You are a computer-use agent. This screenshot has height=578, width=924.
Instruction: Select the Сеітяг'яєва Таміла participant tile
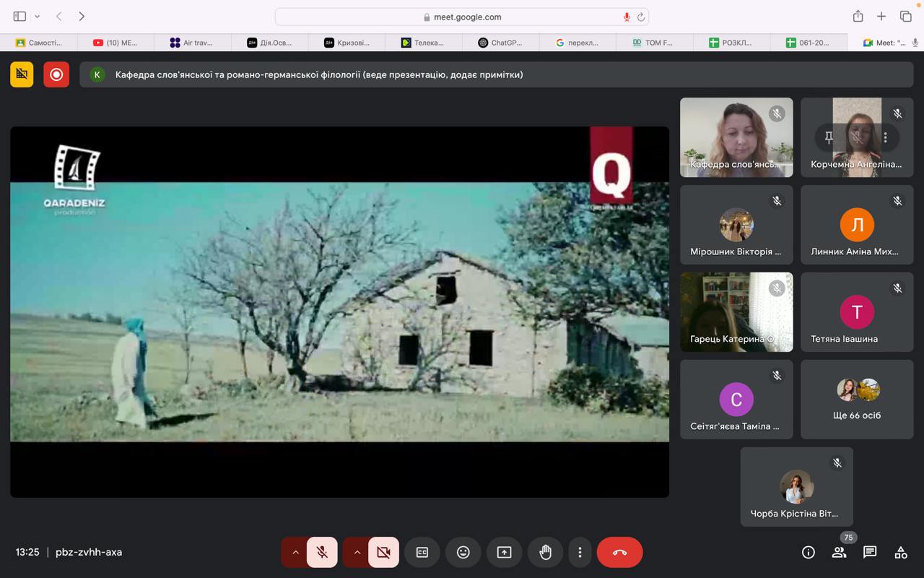coord(736,400)
